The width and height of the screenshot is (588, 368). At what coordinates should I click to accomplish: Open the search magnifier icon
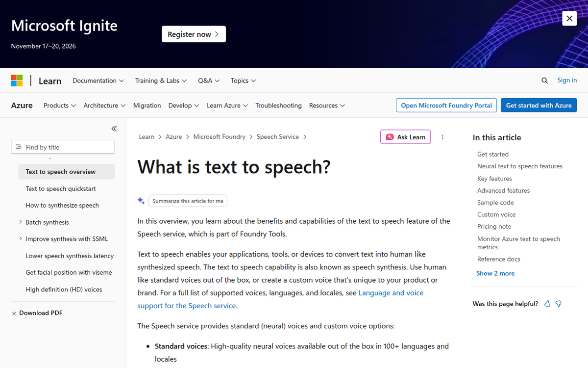coord(544,80)
